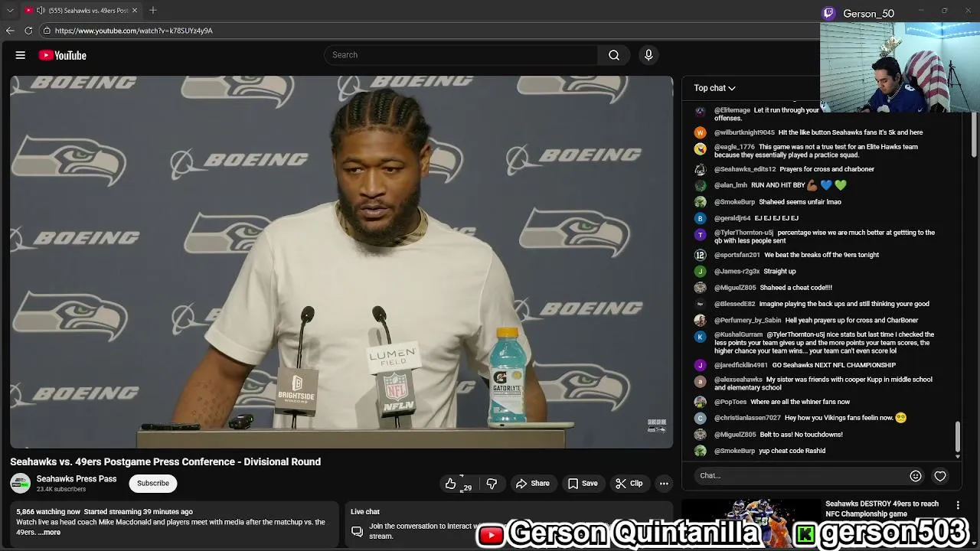Screen dimensions: 980x551
Task: Click @TylerThornton-u5j avatar in chat
Action: click(700, 235)
